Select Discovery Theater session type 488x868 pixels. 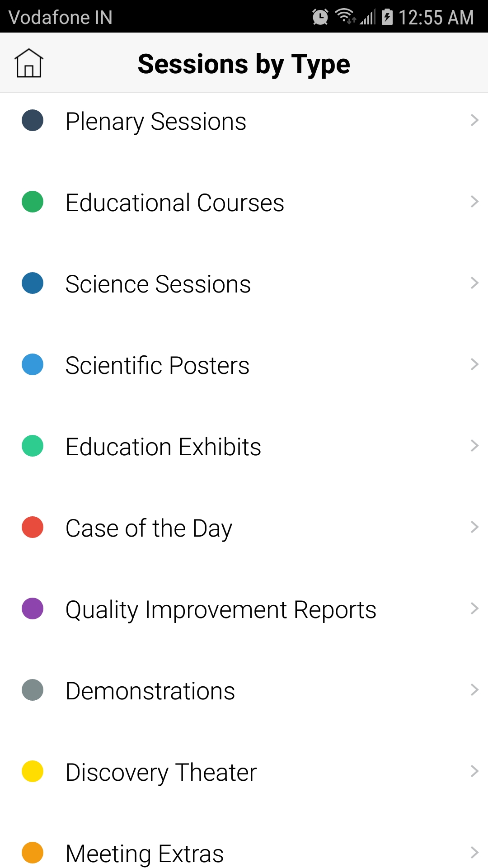pos(161,772)
